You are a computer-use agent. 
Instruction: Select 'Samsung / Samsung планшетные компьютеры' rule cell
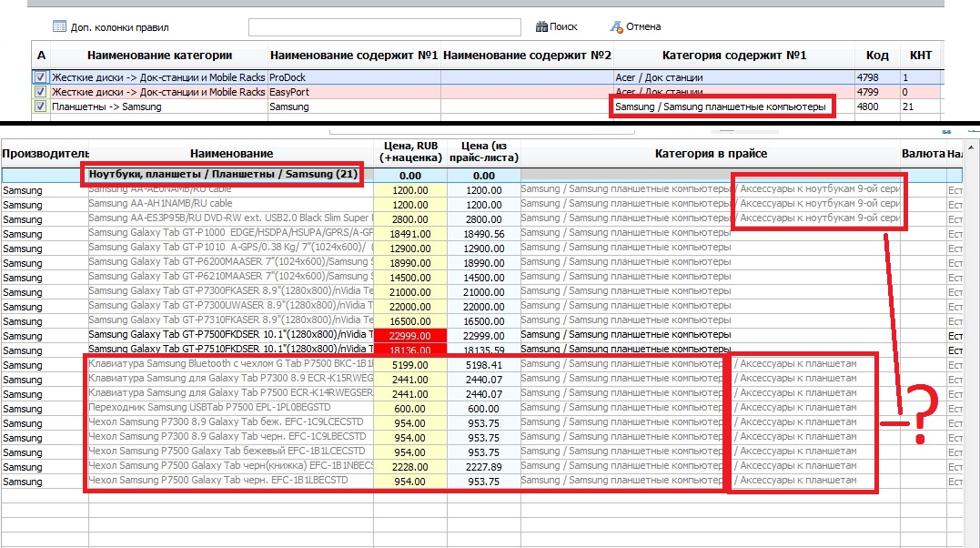pos(733,107)
